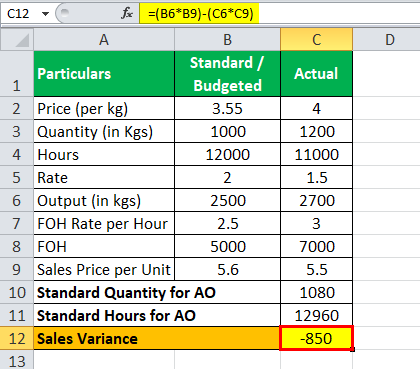Select row 9 header
This screenshot has width=420, height=369.
point(17,269)
